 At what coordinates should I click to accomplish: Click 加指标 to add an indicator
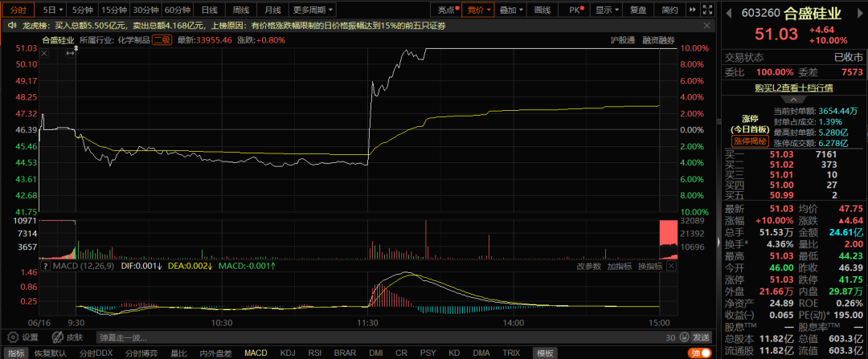point(620,266)
